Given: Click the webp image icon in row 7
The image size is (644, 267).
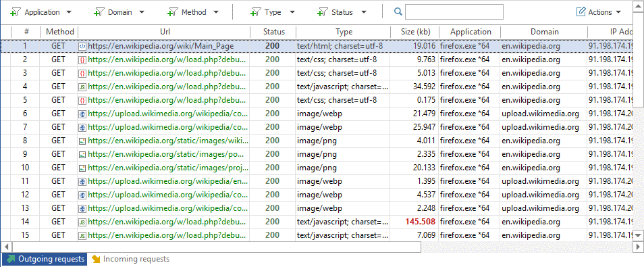Looking at the screenshot, I should pos(82,127).
